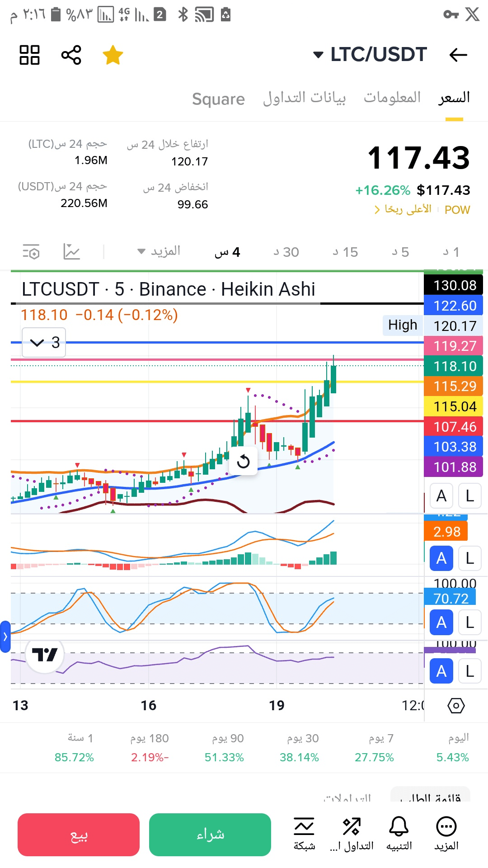Screen dimensions: 488x868
Task: Click the 24h low value 99.66
Action: pyautogui.click(x=192, y=204)
